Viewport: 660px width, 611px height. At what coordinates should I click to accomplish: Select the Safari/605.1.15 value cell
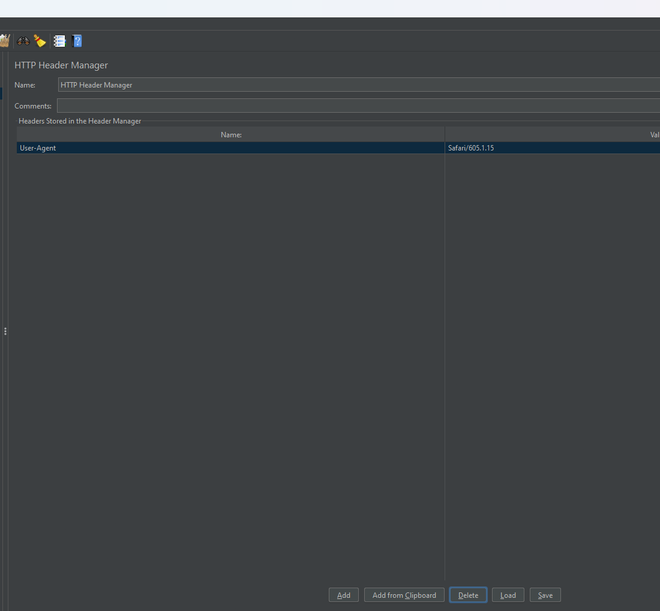tap(552, 148)
